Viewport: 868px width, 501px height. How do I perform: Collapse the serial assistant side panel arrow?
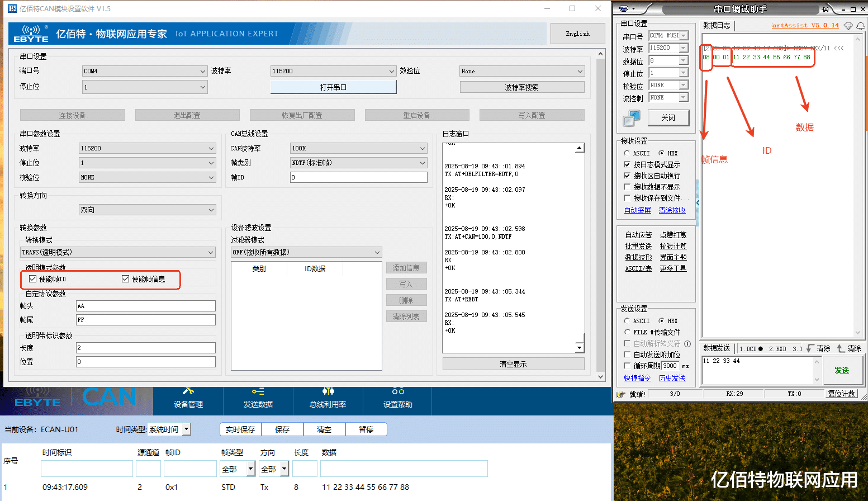click(698, 202)
